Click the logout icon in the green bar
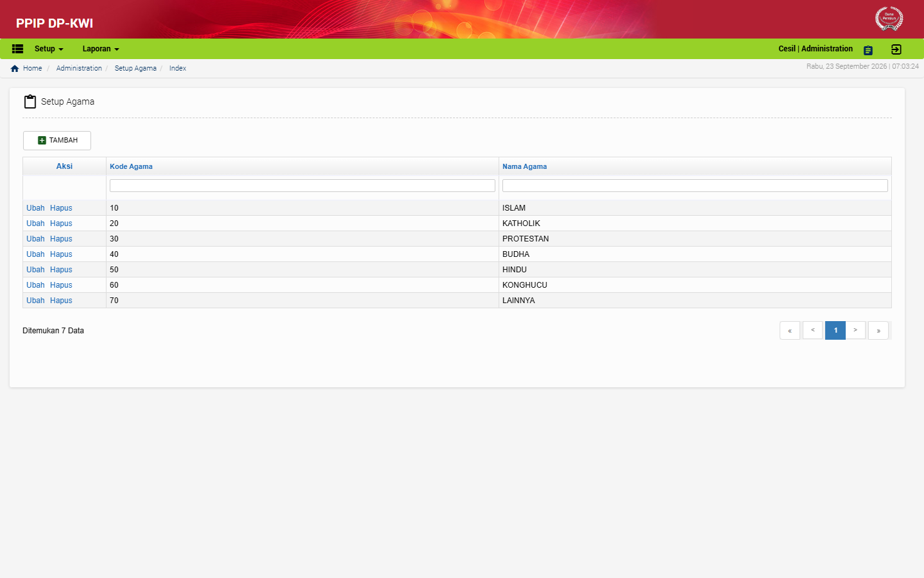 tap(896, 49)
